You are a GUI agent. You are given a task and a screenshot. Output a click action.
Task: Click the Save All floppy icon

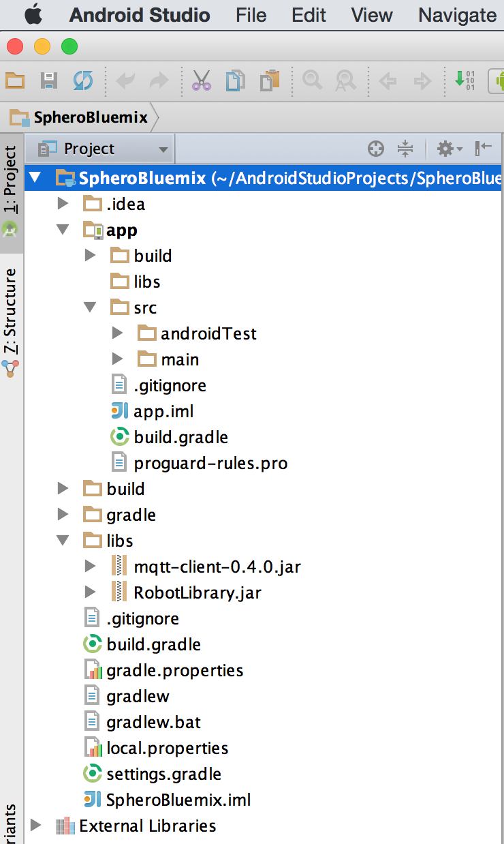(48, 81)
